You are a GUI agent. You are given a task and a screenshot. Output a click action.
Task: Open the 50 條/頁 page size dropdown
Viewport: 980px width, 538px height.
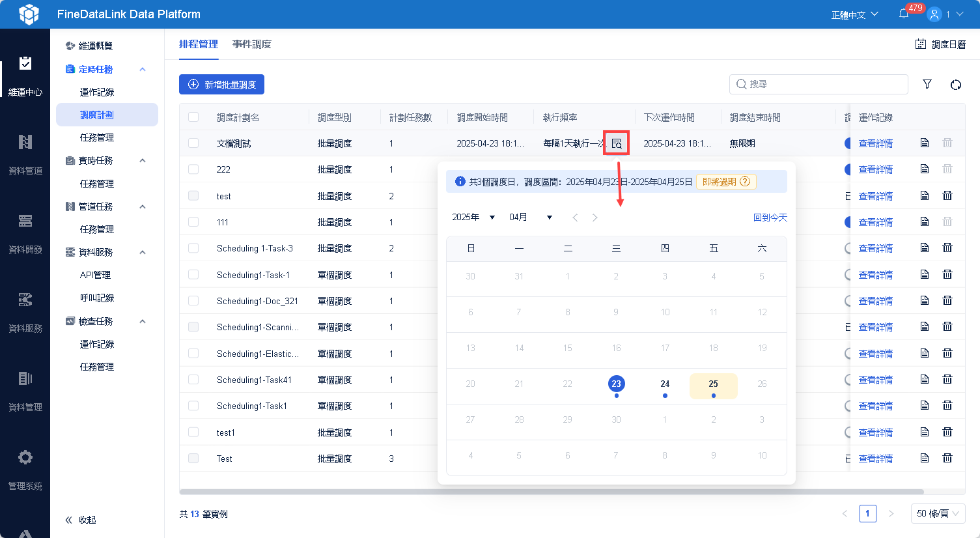938,513
